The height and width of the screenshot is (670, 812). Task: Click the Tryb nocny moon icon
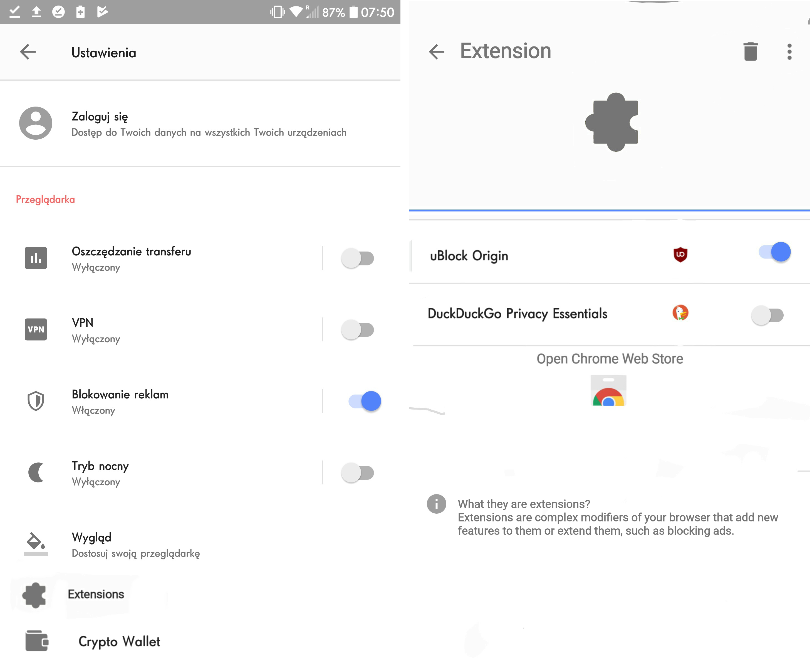tap(36, 472)
